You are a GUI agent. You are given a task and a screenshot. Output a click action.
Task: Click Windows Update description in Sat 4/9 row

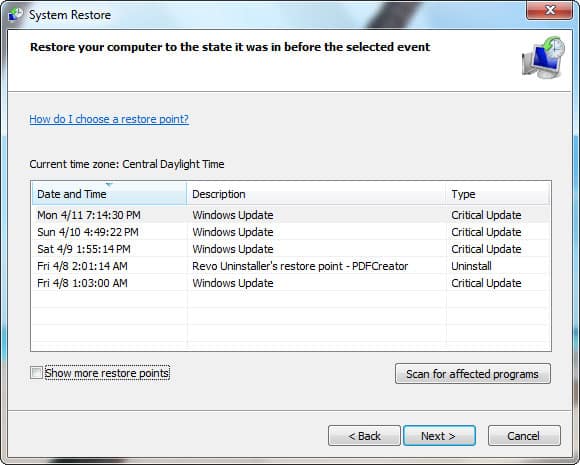233,249
